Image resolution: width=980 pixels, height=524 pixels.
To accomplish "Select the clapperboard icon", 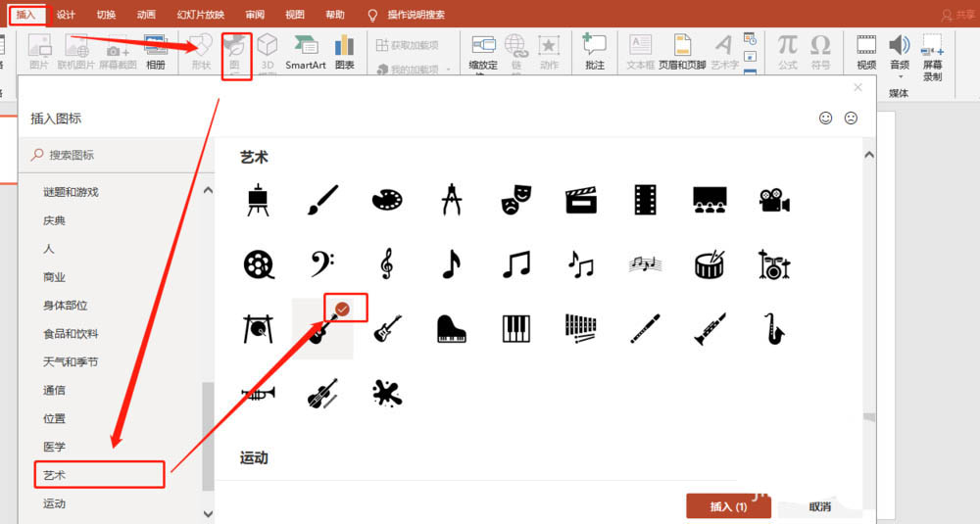I will pyautogui.click(x=580, y=200).
